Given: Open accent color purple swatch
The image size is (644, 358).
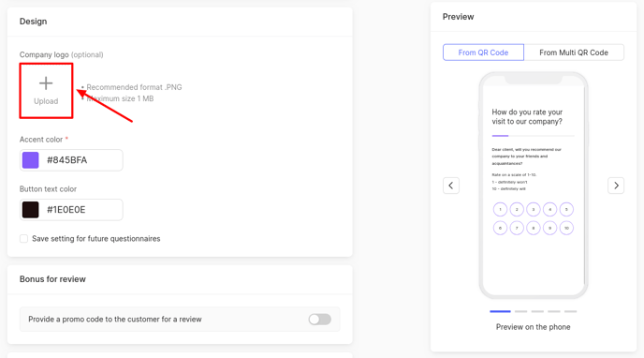Looking at the screenshot, I should coord(30,160).
